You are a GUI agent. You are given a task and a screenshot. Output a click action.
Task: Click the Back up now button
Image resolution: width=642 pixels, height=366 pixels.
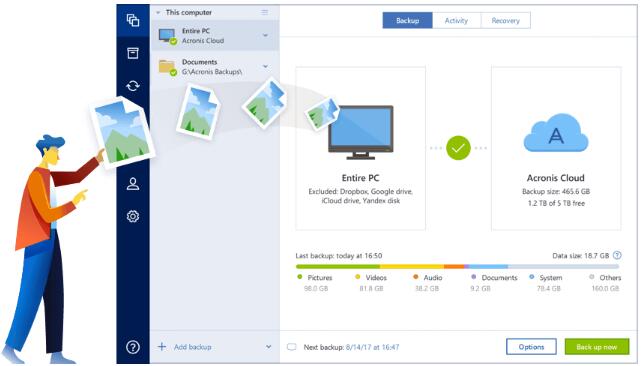pyautogui.click(x=597, y=347)
